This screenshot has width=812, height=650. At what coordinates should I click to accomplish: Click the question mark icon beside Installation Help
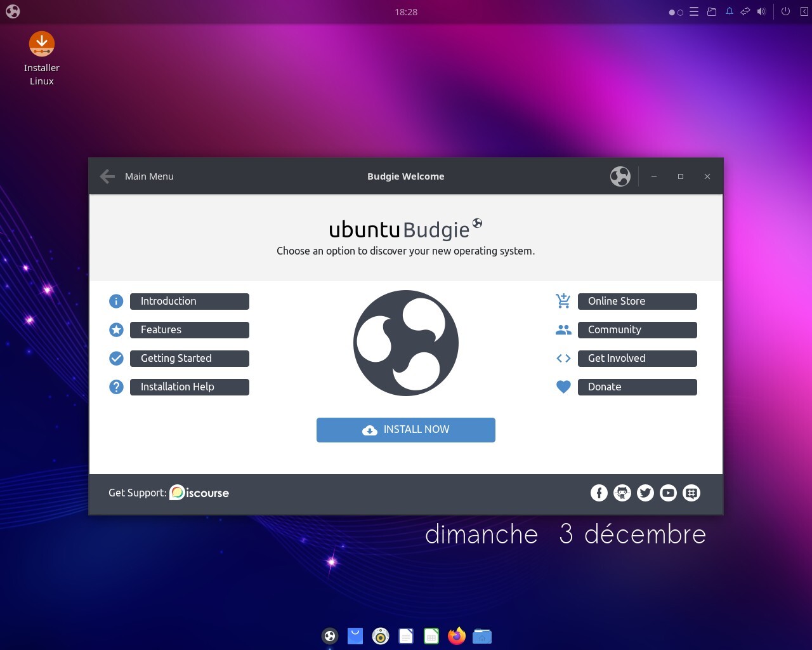(116, 387)
